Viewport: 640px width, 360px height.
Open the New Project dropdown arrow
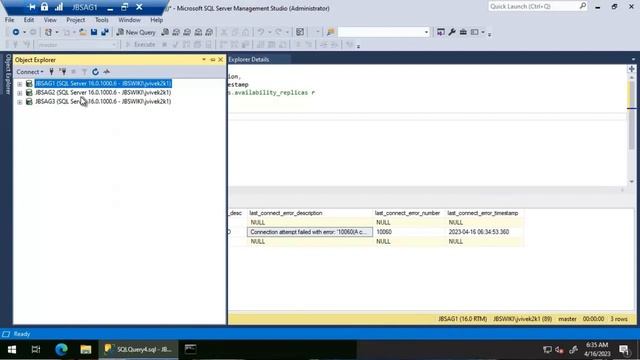click(56, 32)
